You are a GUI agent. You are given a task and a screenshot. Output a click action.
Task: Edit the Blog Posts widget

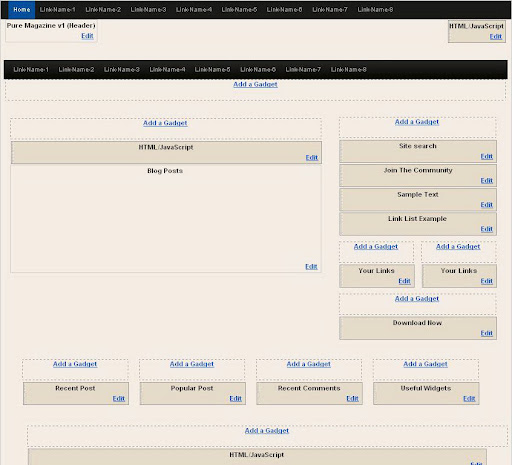(311, 267)
